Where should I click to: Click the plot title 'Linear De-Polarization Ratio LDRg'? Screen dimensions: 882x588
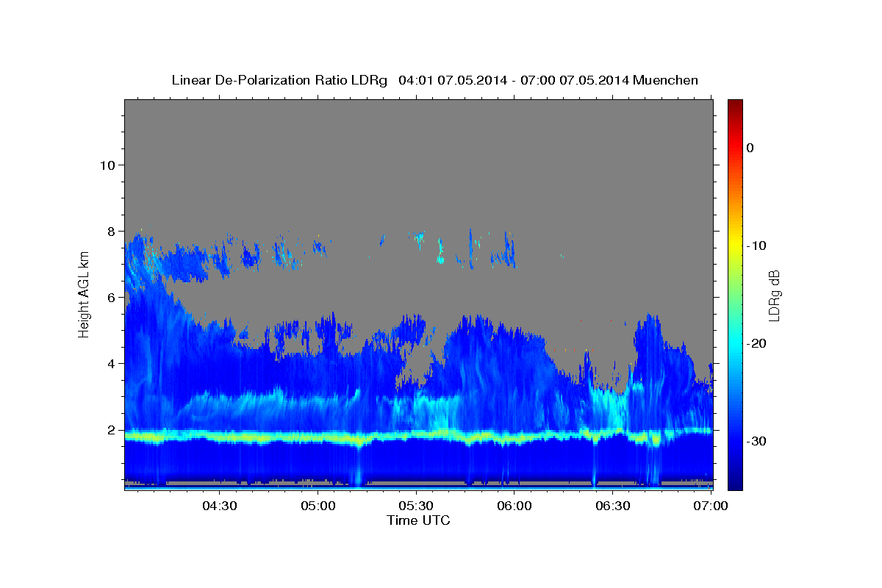coord(279,80)
